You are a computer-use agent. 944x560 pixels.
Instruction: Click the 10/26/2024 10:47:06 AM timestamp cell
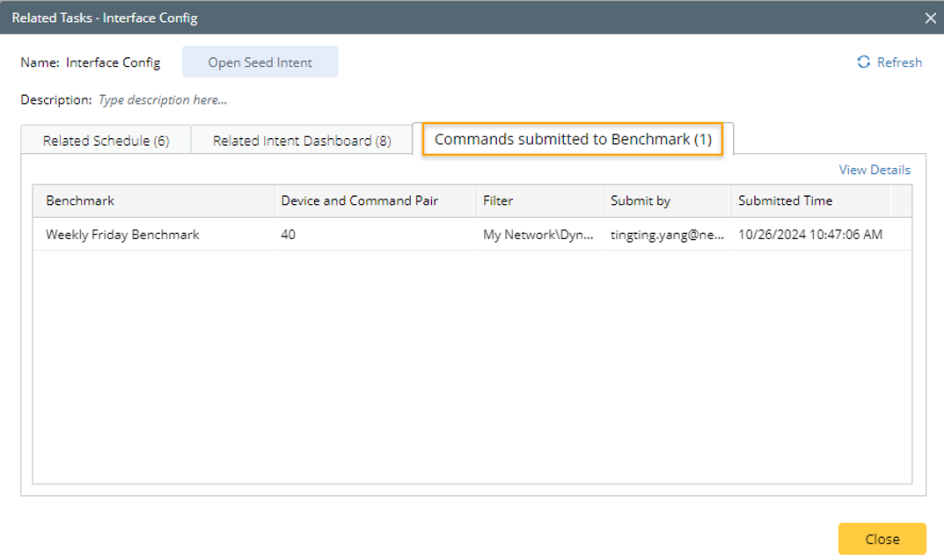click(810, 235)
